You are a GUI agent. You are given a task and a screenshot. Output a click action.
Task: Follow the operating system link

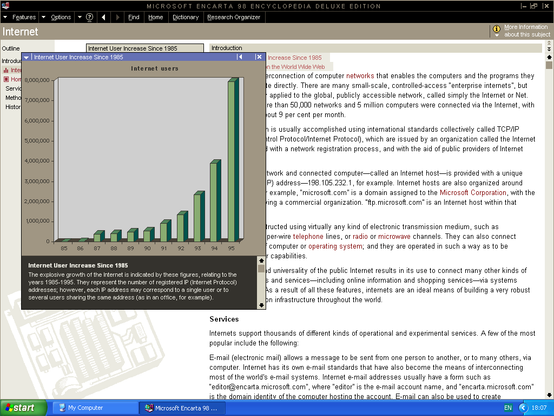pyautogui.click(x=335, y=246)
